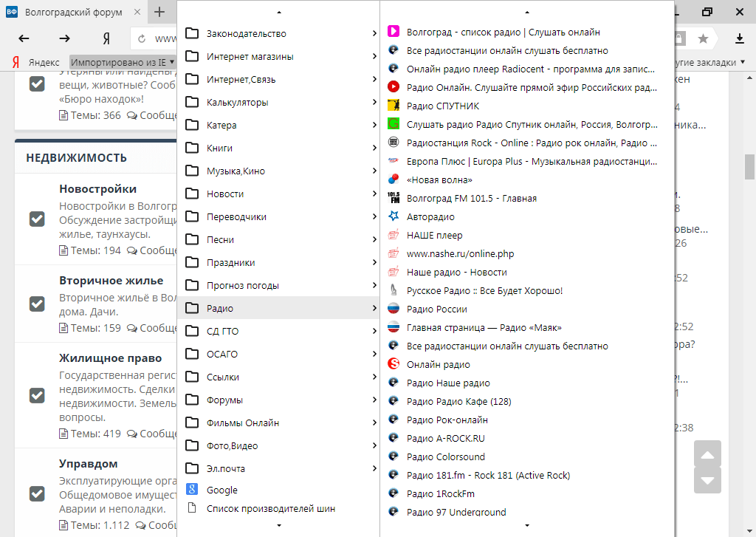Click the page vertical scrollbar thumb
Screen dimensions: 756x537
749,166
